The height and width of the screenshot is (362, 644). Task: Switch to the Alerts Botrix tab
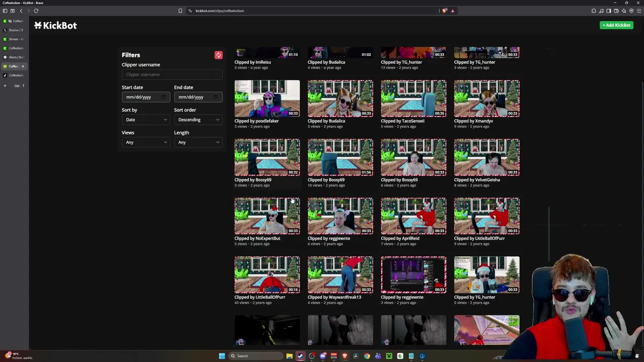coord(13,57)
